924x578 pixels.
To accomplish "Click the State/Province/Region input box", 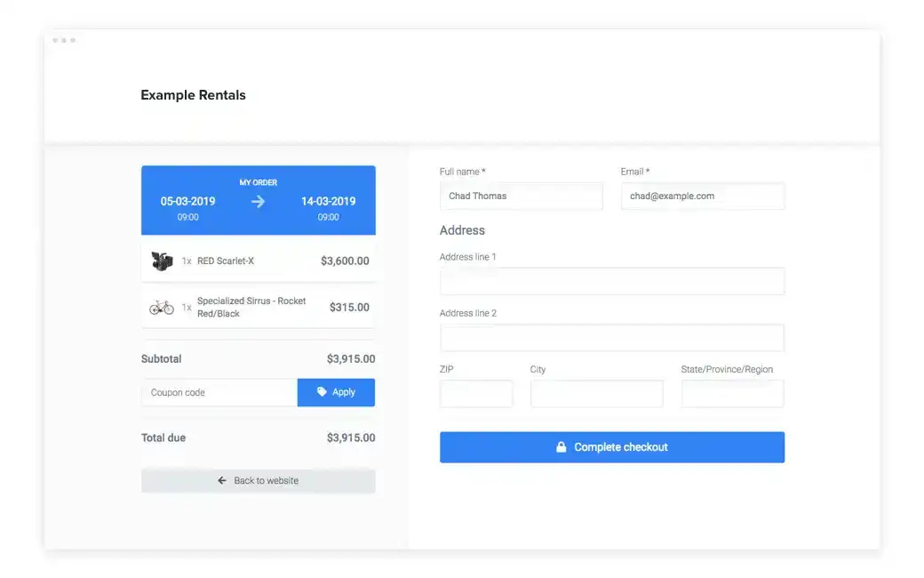I will click(x=731, y=393).
